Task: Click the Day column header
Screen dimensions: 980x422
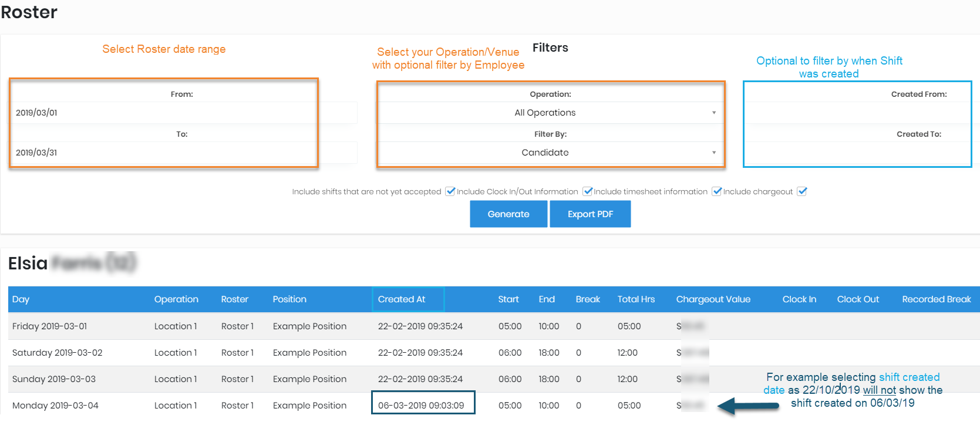Action: coord(21,299)
